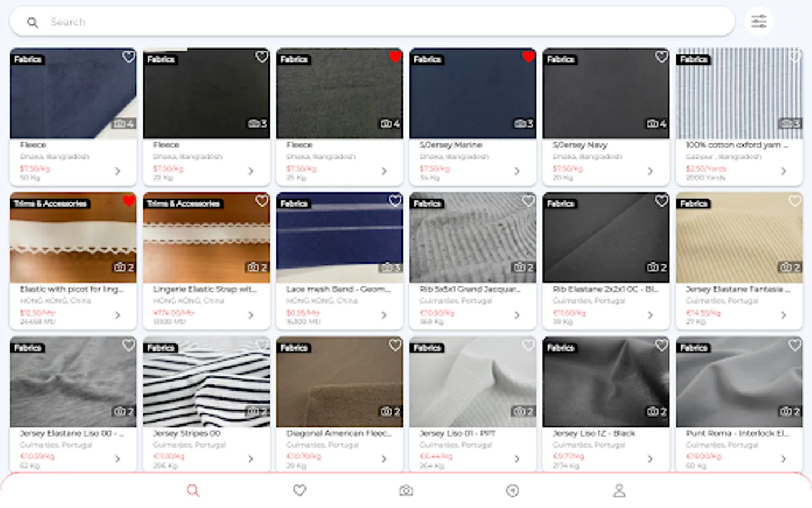Click photo count icon on Jersey Elastane Fantasia image
The width and height of the screenshot is (812, 508).
(x=789, y=267)
